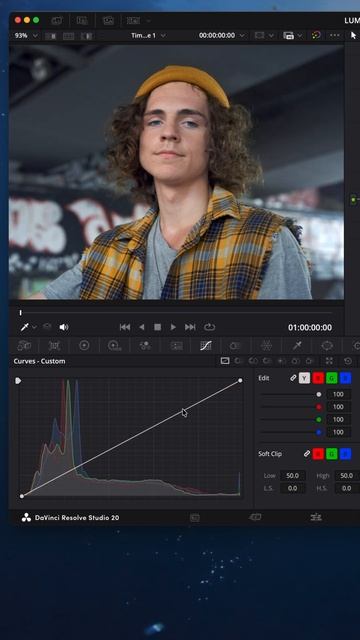360x640 pixels.
Task: Play the clip in reverse
Action: tap(142, 327)
